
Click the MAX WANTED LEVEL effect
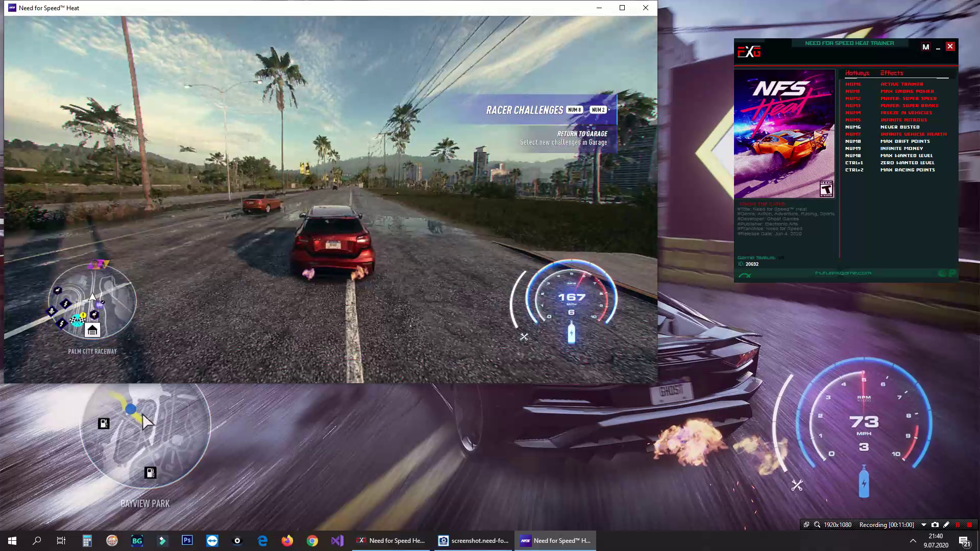(906, 156)
